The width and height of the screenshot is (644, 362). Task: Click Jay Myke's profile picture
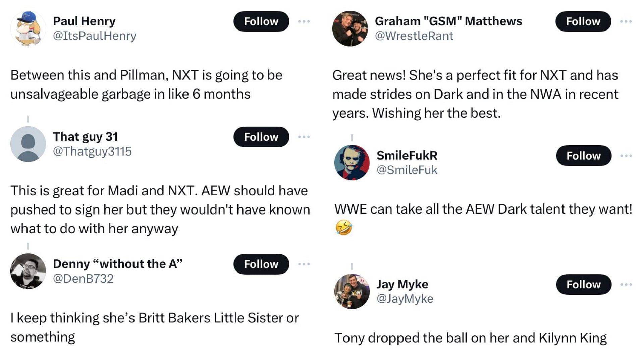click(352, 291)
